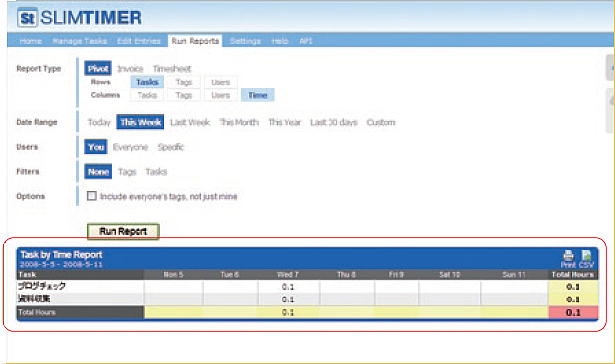Open the Settings tab
This screenshot has height=364, width=615.
pyautogui.click(x=245, y=41)
